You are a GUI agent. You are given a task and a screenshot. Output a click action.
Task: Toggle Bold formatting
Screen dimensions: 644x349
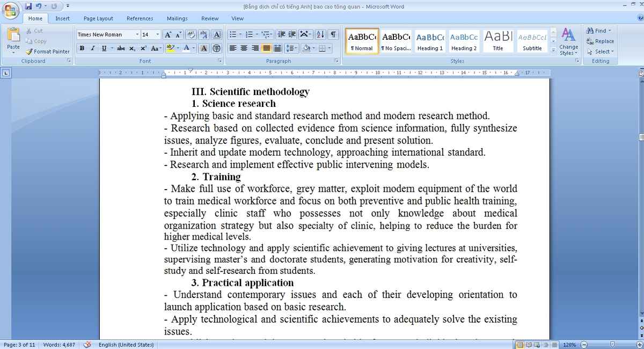click(x=82, y=48)
